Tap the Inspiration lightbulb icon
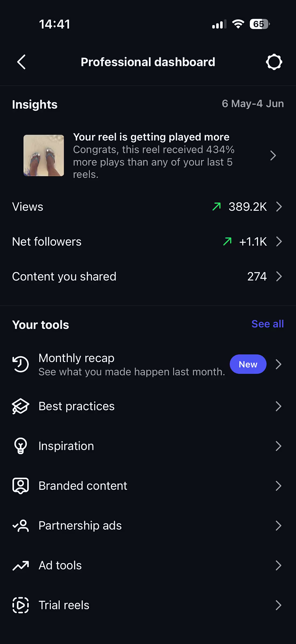The height and width of the screenshot is (644, 296). click(20, 446)
